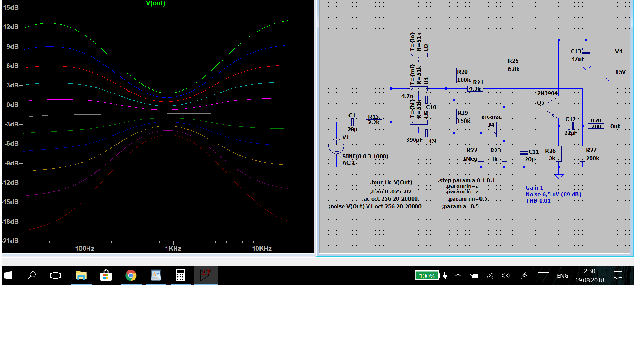Screen dimensions: 644x362
Task: Select the Q5 2N3904 transistor symbol
Action: (x=552, y=108)
